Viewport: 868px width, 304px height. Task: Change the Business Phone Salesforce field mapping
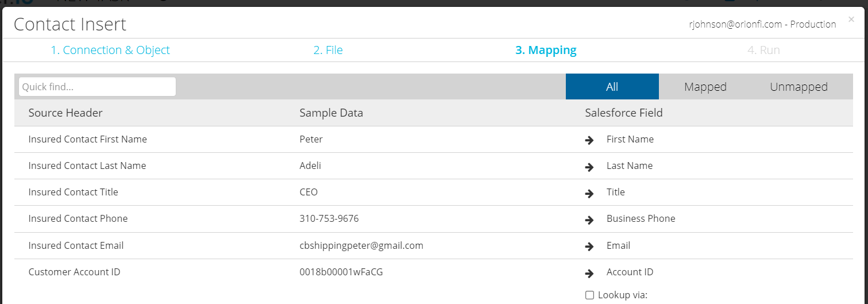(x=641, y=218)
